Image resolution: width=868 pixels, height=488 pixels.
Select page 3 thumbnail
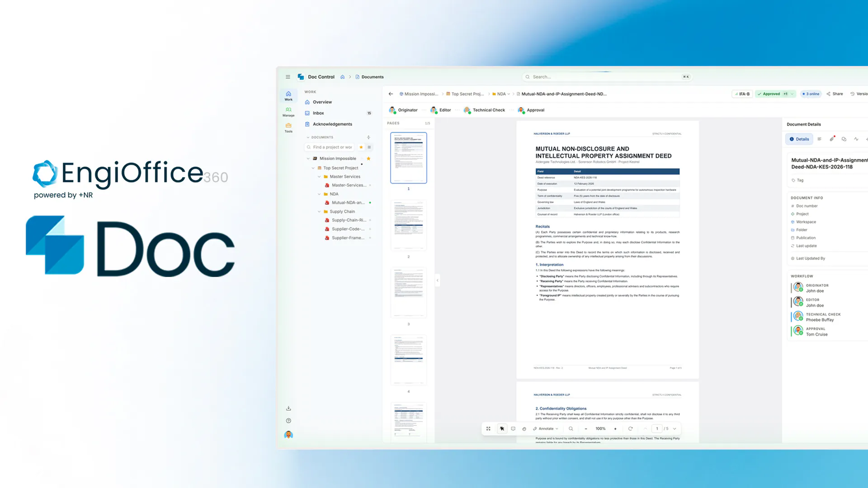408,292
